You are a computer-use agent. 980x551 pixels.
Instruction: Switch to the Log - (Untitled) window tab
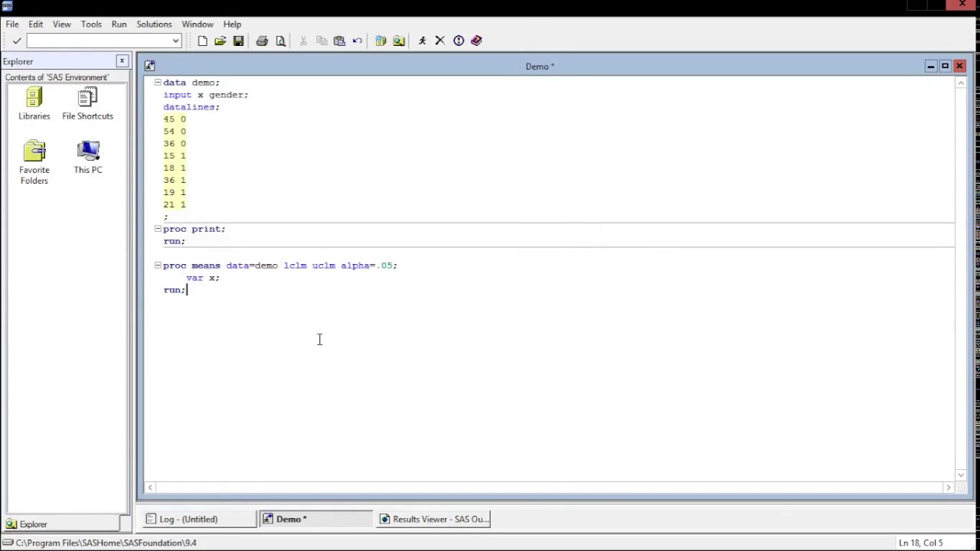(x=200, y=519)
